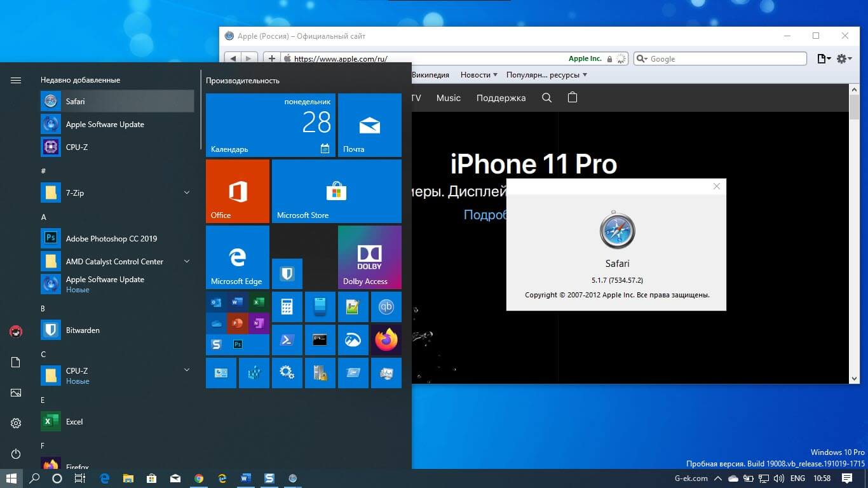Screen dimensions: 868x488
Task: Click the Недавно добавленные header
Action: (x=80, y=80)
